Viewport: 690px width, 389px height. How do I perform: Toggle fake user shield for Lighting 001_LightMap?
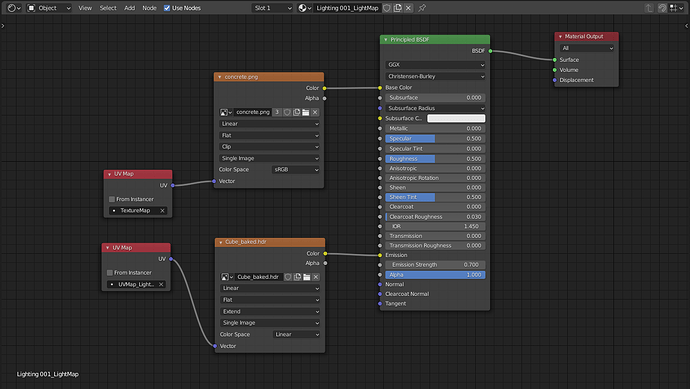point(387,8)
